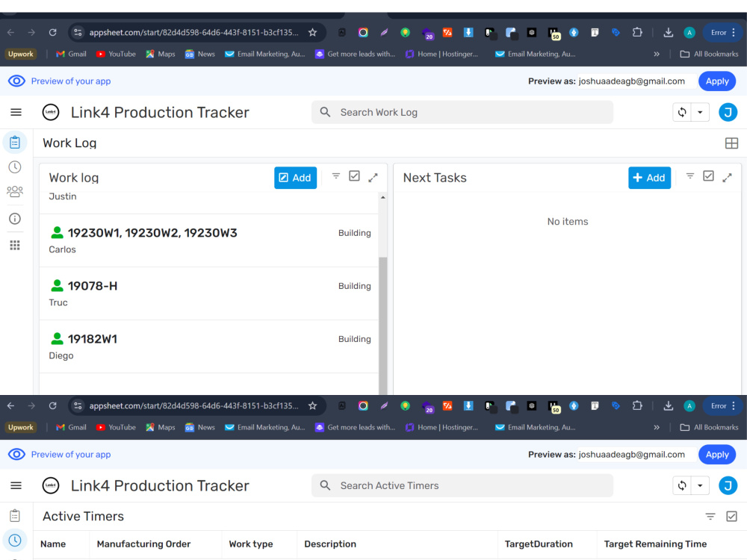Open All Bookmarks folder in Work Log window
Screen dimensions: 747x560
click(709, 54)
